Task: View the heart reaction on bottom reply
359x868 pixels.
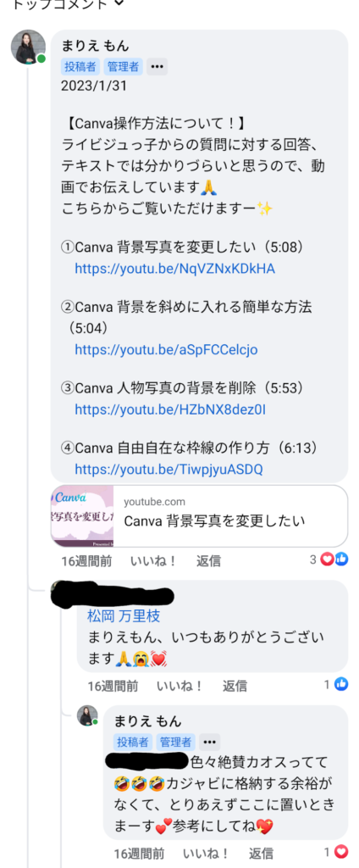Action: 338,851
